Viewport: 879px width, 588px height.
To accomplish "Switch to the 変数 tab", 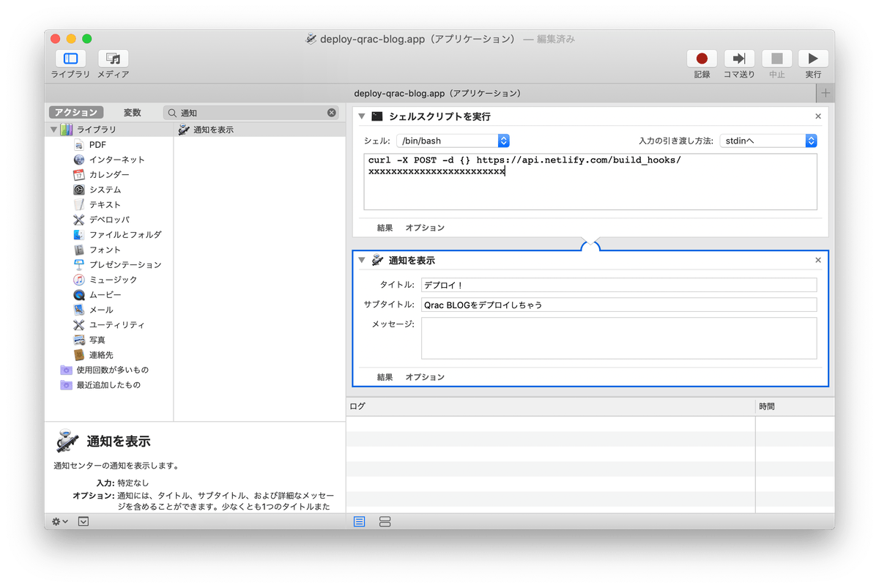I will click(x=133, y=112).
